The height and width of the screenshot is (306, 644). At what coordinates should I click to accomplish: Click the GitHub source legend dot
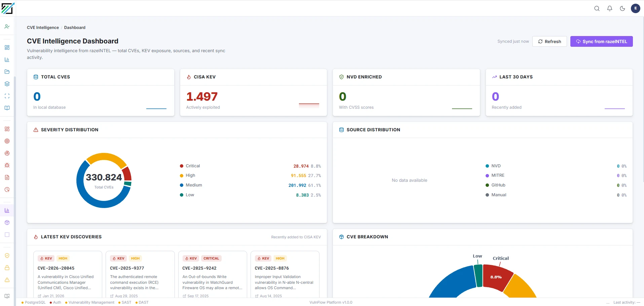[487, 185]
